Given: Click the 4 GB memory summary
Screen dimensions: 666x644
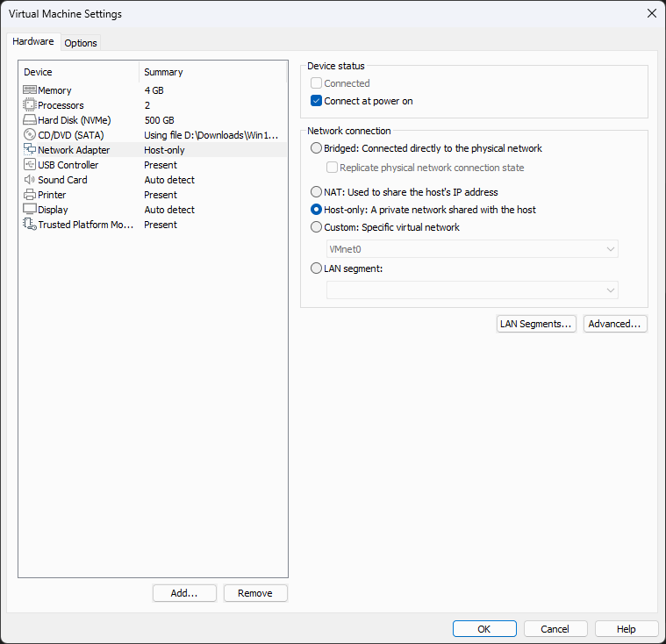Looking at the screenshot, I should [154, 90].
